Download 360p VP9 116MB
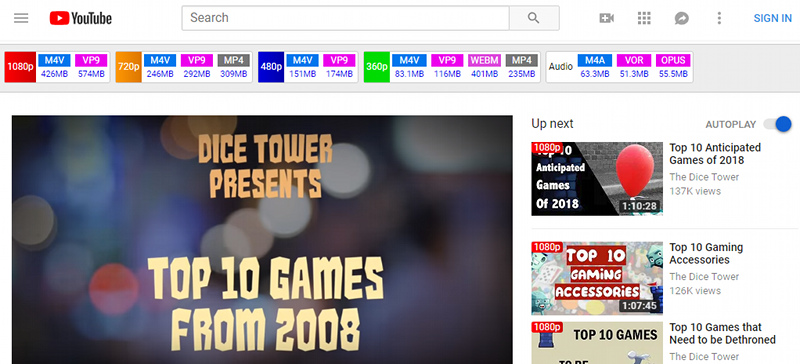This screenshot has height=364, width=800. coord(447,67)
